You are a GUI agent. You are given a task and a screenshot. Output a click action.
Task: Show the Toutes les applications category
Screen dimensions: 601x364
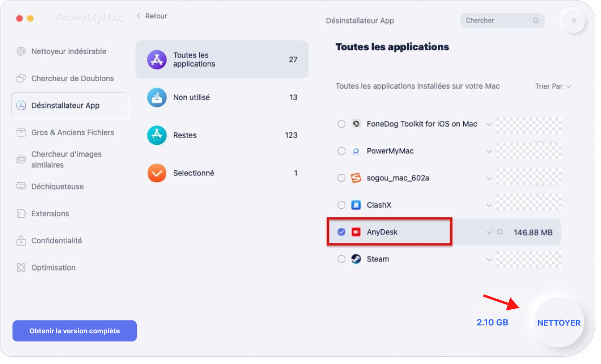click(x=222, y=59)
